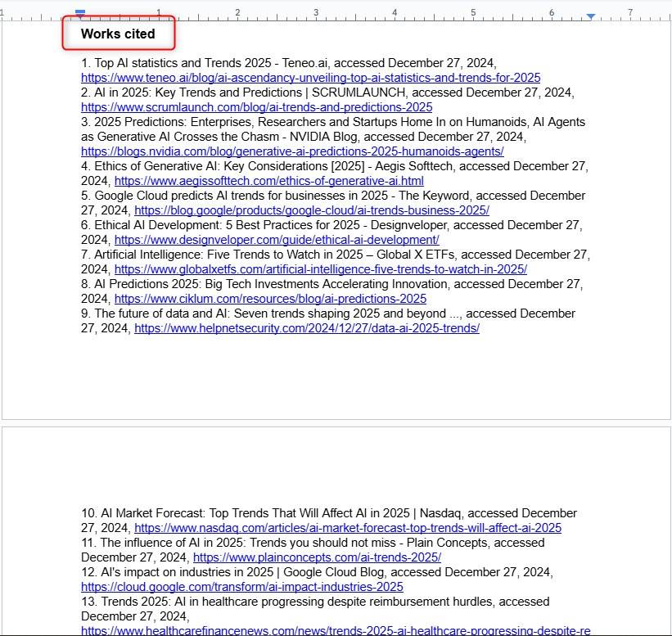
Task: Select the Works cited heading text
Action: [x=116, y=34]
